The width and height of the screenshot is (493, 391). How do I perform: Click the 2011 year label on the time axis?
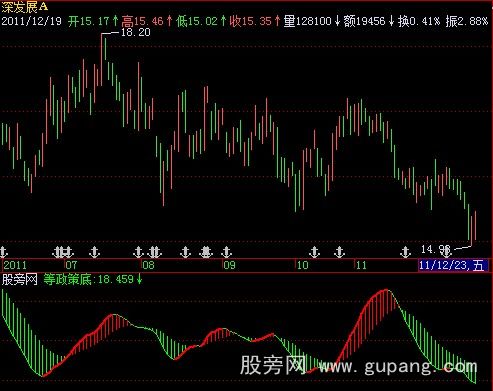(15, 265)
